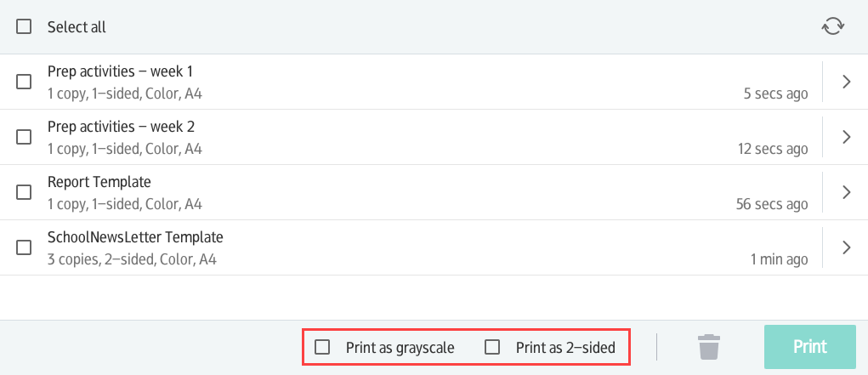Delete selected jobs with trash icon
Image resolution: width=868 pixels, height=375 pixels.
click(x=708, y=347)
